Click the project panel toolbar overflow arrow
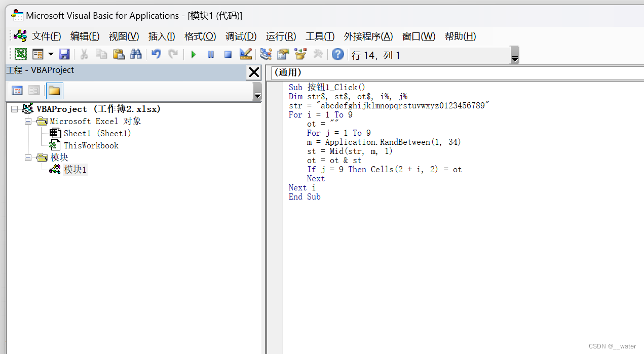The height and width of the screenshot is (354, 644). click(257, 92)
